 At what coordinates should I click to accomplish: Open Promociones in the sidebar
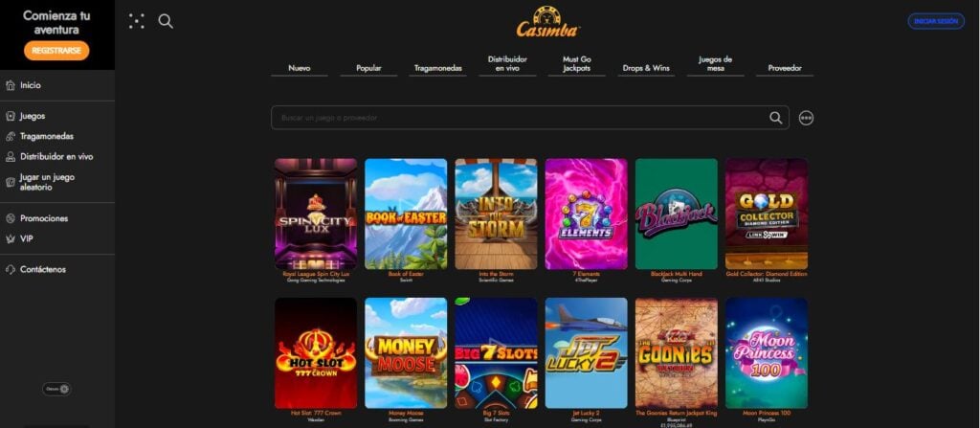pyautogui.click(x=44, y=218)
